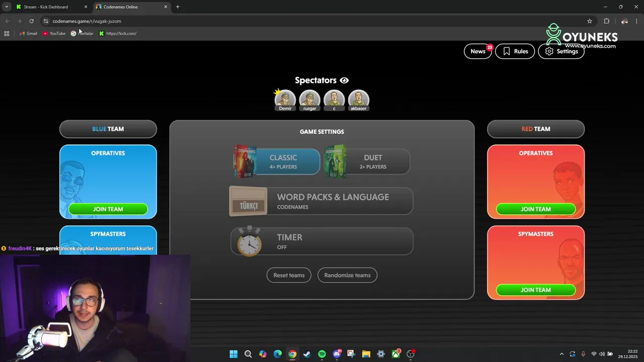The width and height of the screenshot is (644, 362).
Task: Join Blue team as Operative
Action: [x=108, y=209]
